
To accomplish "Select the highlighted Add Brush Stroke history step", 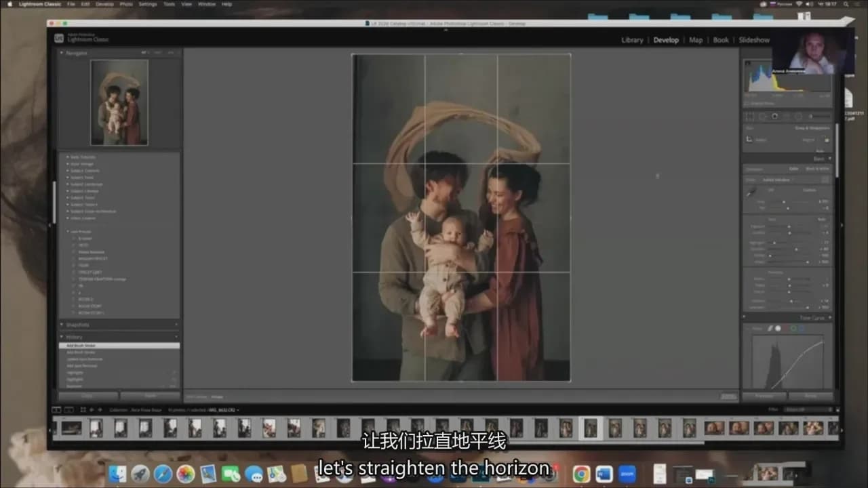I will click(119, 346).
